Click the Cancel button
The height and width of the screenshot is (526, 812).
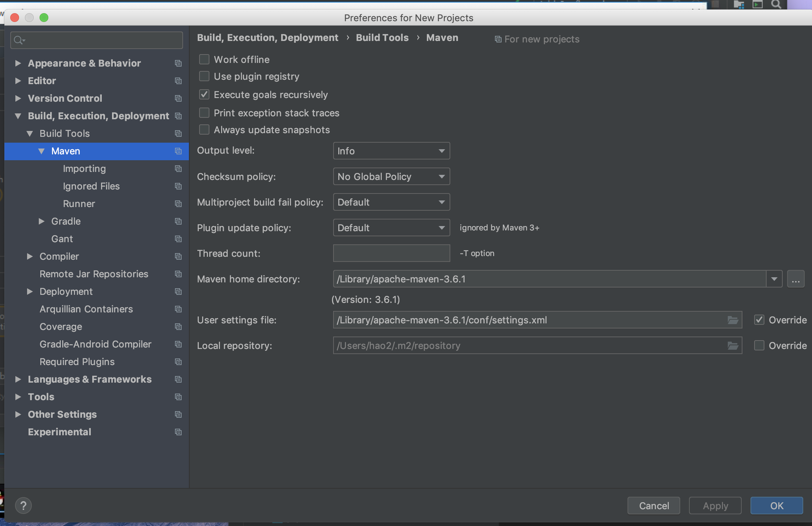653,506
